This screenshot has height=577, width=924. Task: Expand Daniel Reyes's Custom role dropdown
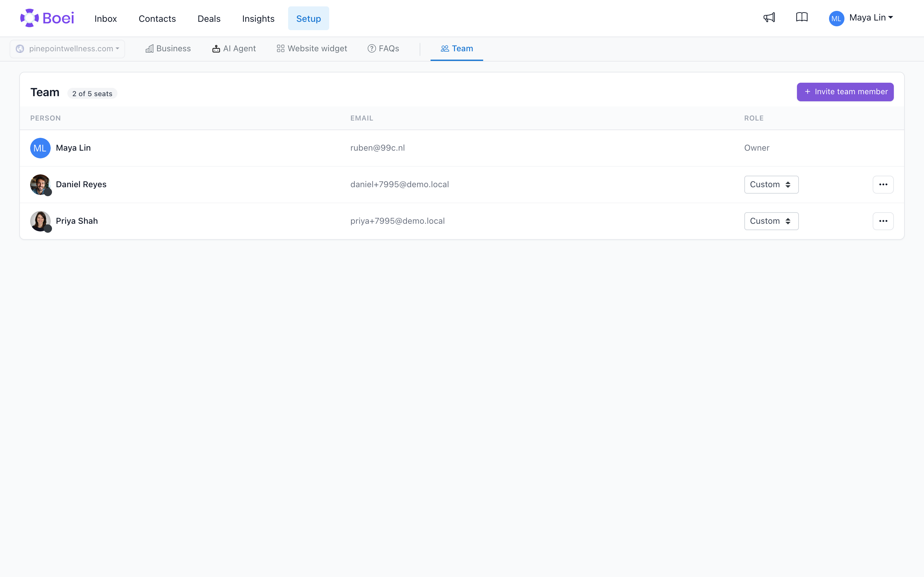771,184
